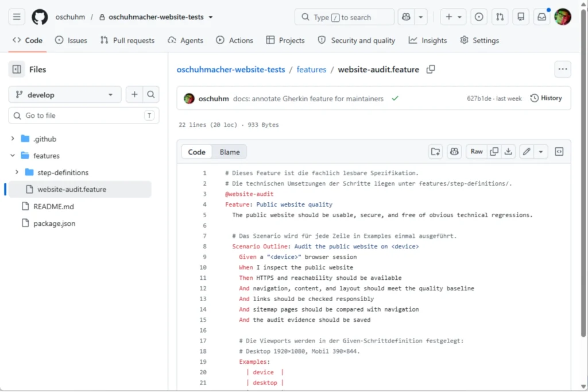Open the notifications inbox

coord(542,17)
